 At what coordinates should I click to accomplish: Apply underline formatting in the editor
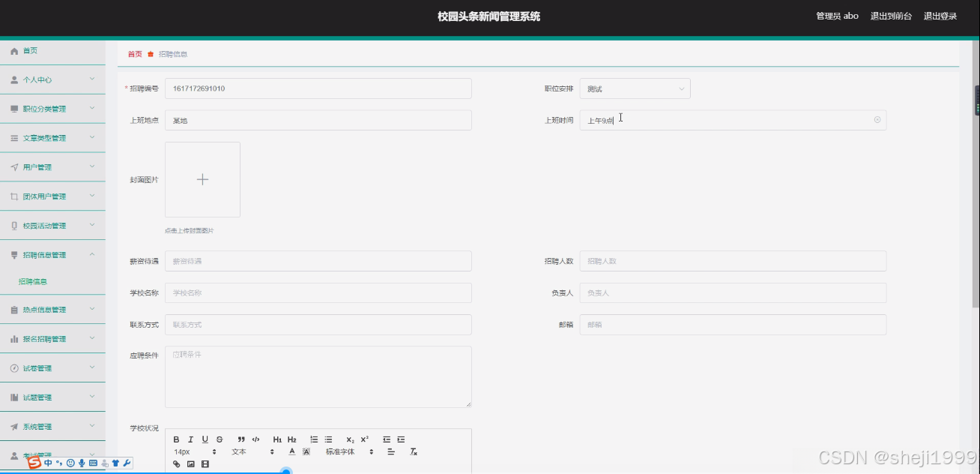click(x=205, y=439)
